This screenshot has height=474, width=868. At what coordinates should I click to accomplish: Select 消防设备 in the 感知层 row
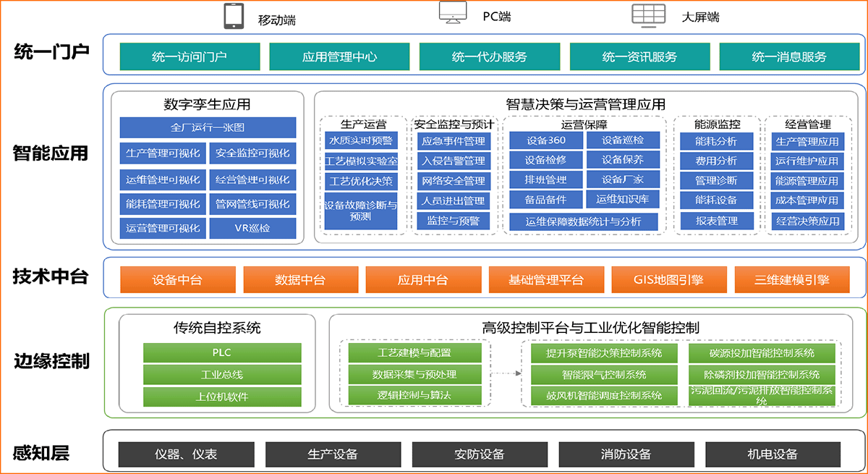pyautogui.click(x=626, y=454)
